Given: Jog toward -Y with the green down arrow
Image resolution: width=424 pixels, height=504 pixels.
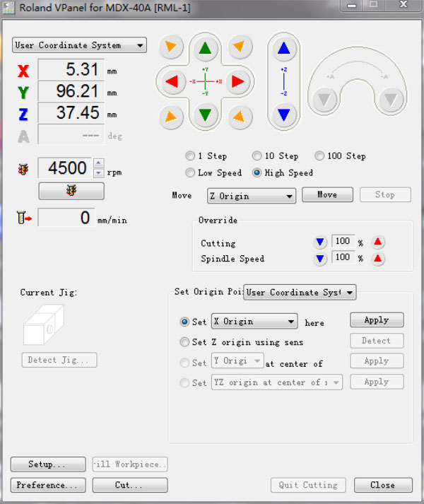Looking at the screenshot, I should pos(205,115).
